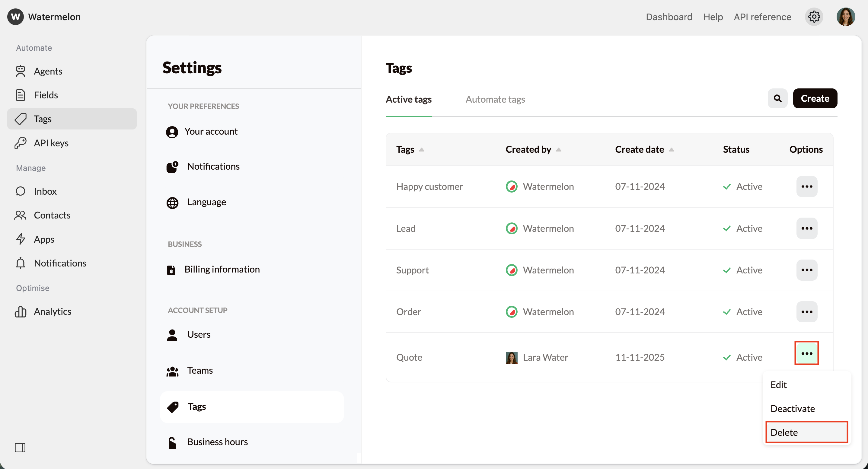This screenshot has height=469, width=868.
Task: Open Agents from the sidebar
Action: pos(48,71)
